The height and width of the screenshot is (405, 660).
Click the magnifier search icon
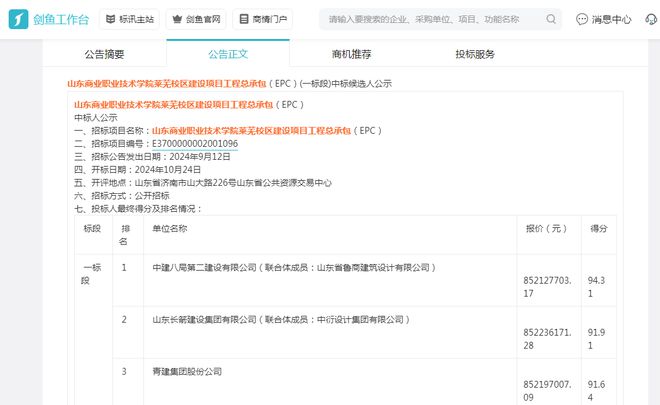click(551, 19)
